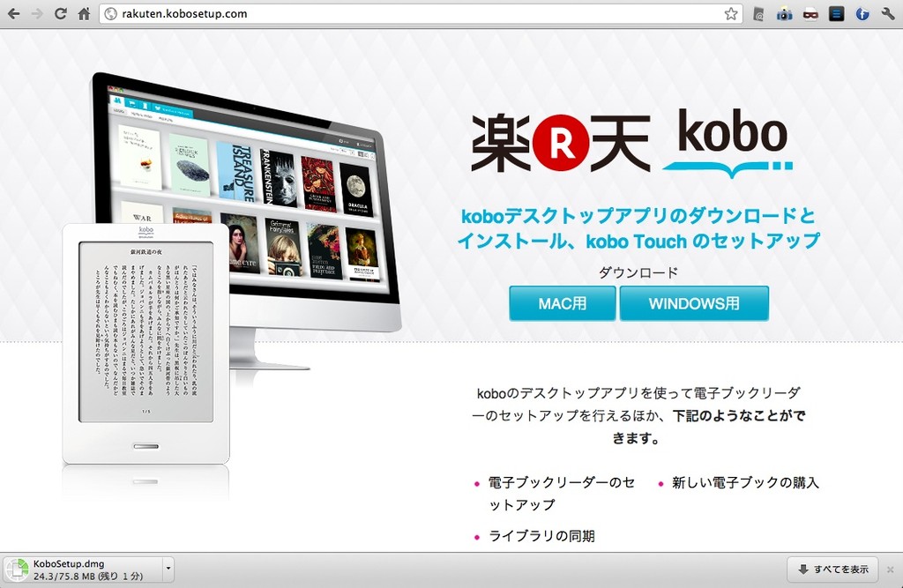
Task: Click the blue round extension icon
Action: [x=862, y=14]
